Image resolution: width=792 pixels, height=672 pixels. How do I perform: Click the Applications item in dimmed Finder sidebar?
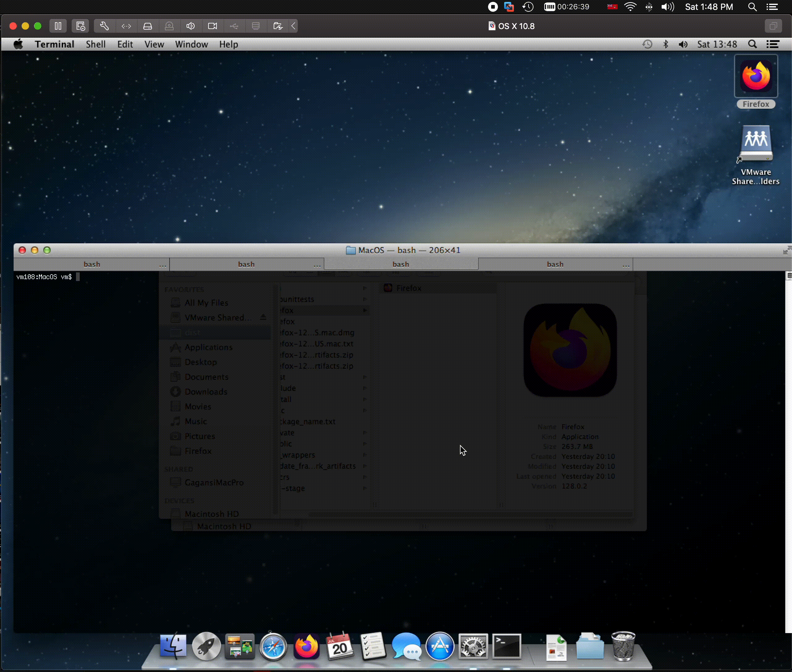209,347
